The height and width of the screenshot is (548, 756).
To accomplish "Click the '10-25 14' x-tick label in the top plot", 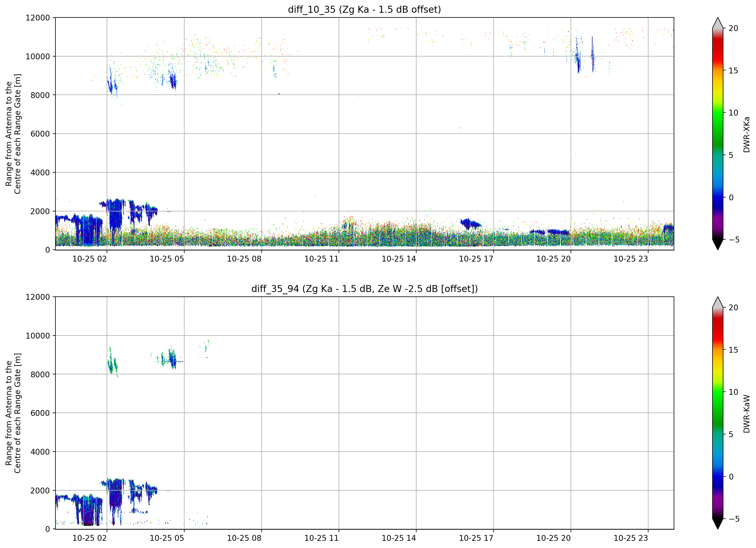I will click(x=399, y=259).
